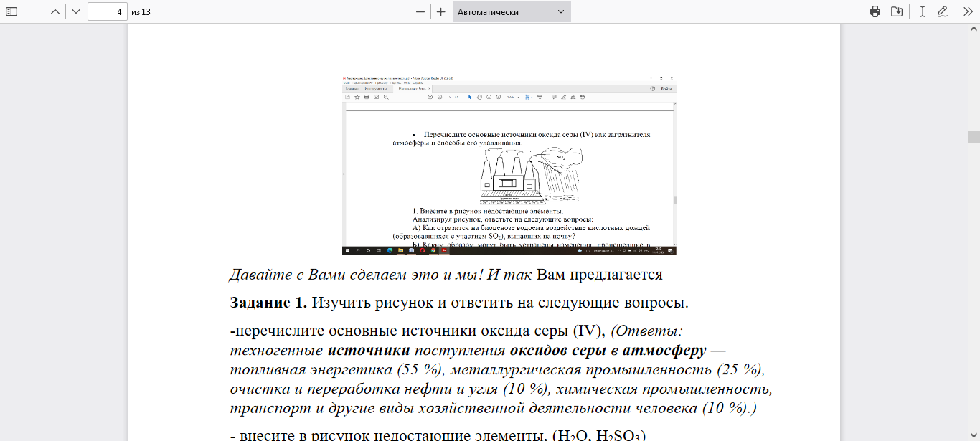This screenshot has width=980, height=441.
Task: Go to the previous page
Action: (55, 11)
